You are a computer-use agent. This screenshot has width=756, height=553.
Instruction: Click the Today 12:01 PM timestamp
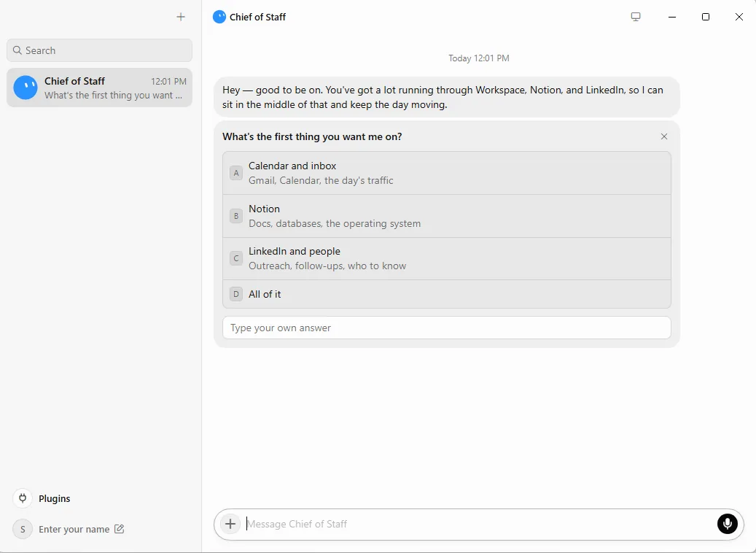point(479,58)
